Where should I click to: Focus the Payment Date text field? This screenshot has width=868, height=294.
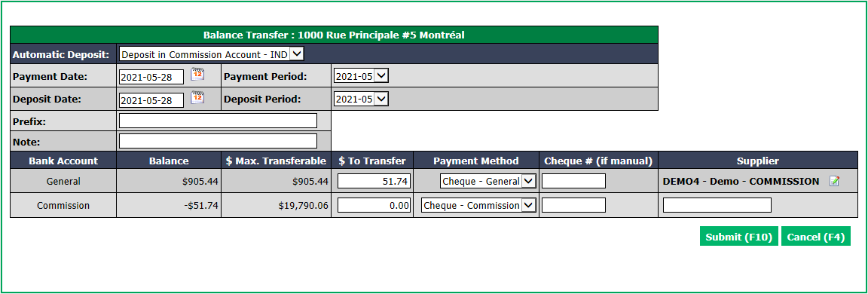151,77
